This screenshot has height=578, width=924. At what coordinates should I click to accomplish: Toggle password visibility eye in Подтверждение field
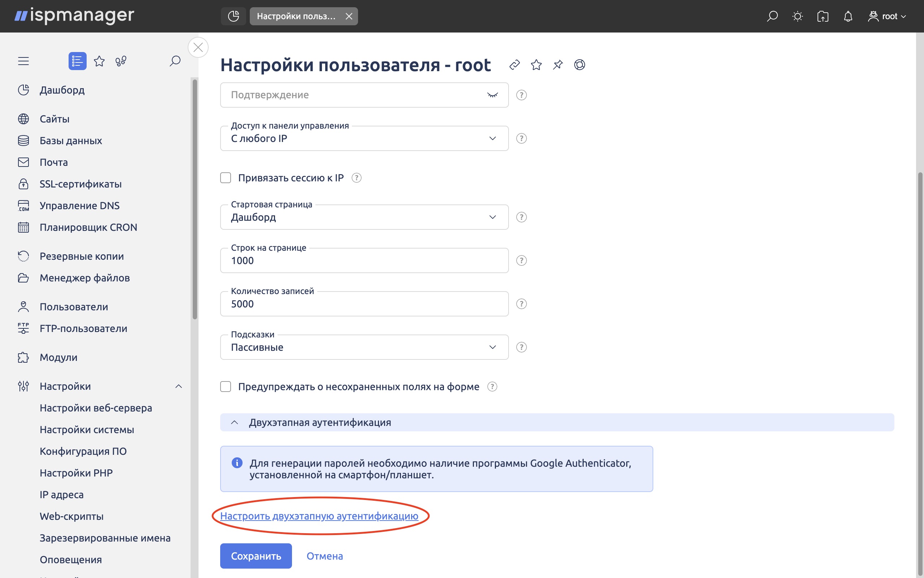(493, 95)
